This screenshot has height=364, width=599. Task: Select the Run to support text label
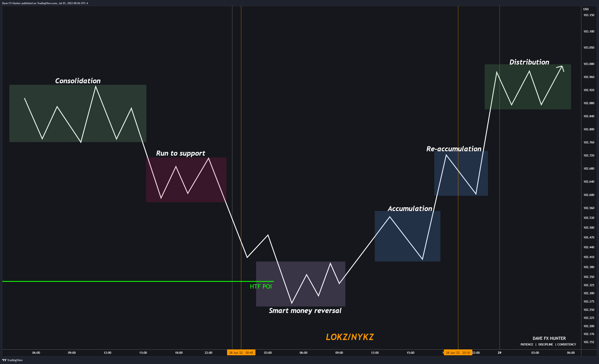click(180, 153)
